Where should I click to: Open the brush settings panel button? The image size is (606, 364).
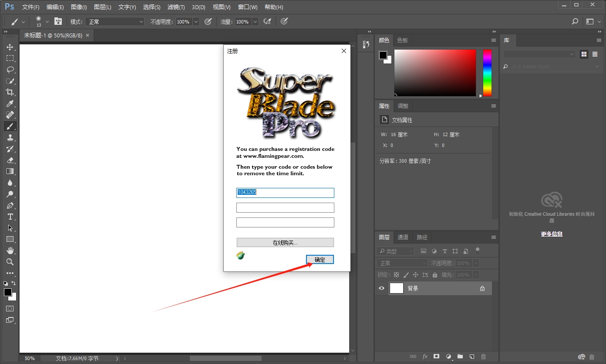coord(58,21)
